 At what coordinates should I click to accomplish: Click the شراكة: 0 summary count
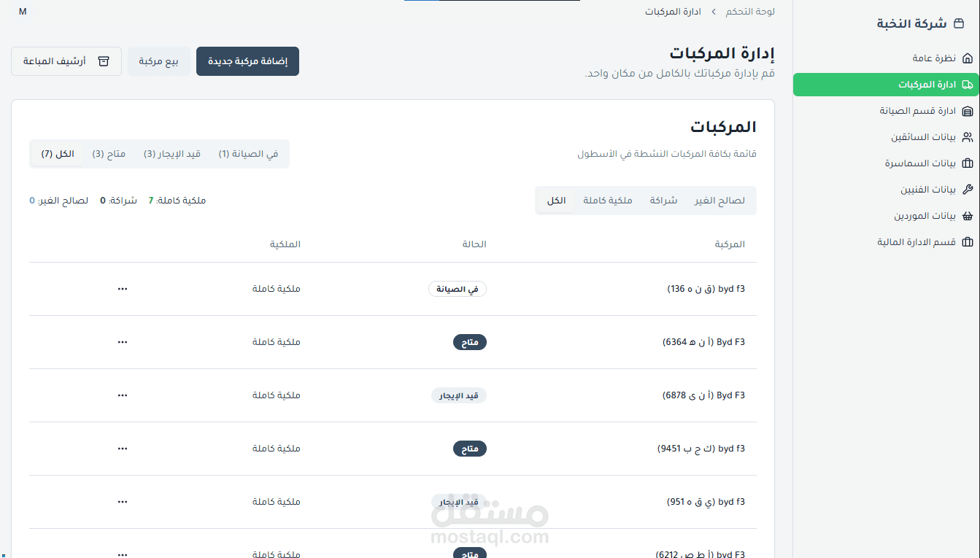click(118, 201)
